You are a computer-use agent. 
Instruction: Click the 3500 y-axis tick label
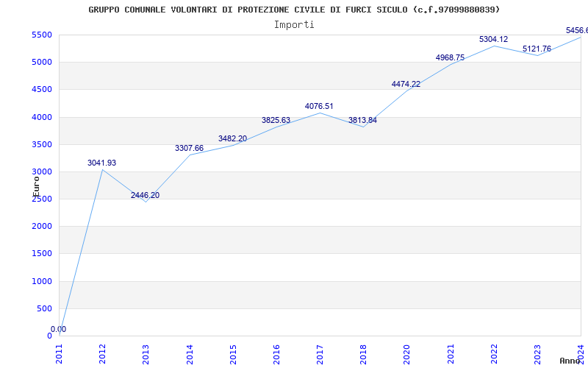click(42, 144)
